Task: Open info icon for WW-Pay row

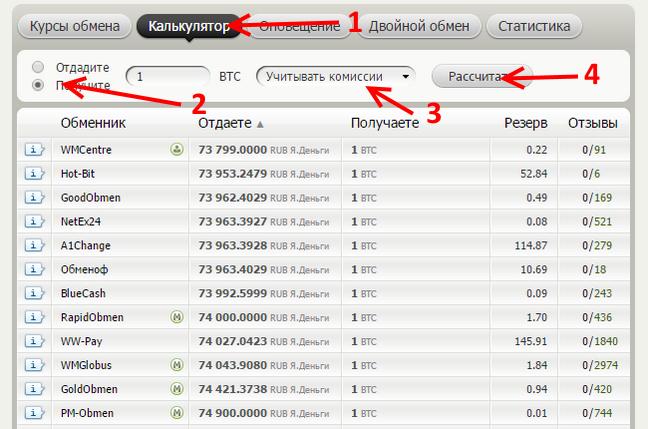Action: [34, 341]
